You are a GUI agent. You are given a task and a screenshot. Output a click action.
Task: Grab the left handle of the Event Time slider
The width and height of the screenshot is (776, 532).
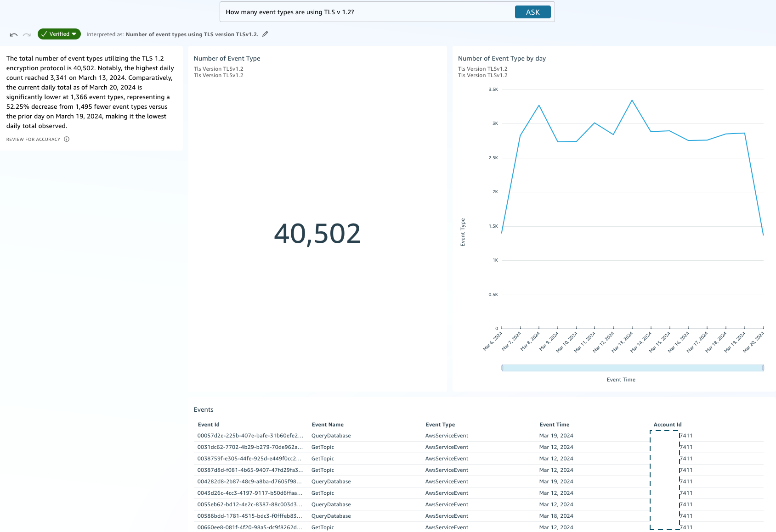[x=502, y=368]
